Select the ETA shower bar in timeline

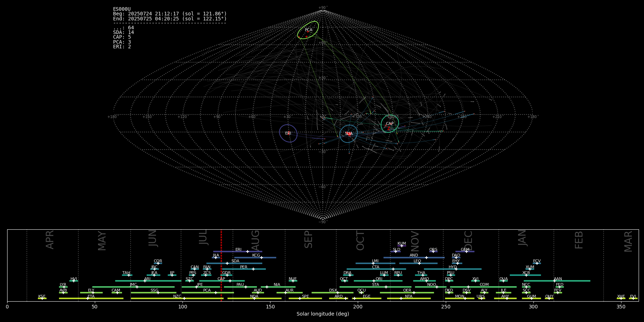(91, 298)
